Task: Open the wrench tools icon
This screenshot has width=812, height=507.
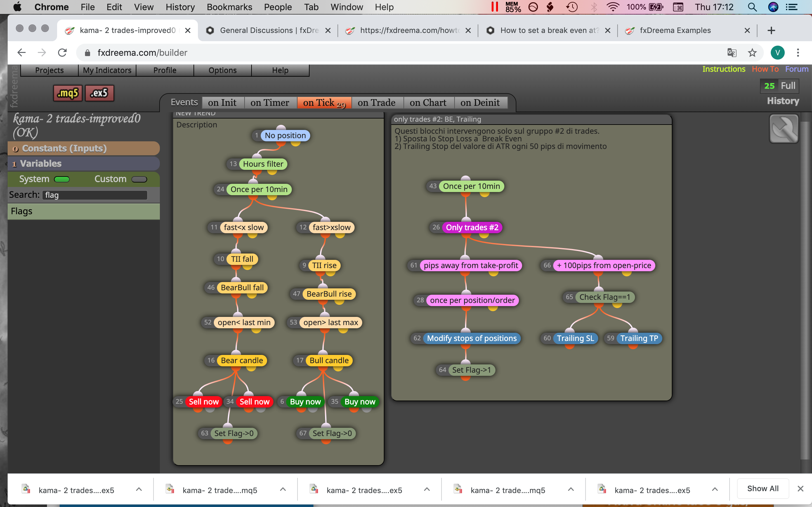Action: 784,128
